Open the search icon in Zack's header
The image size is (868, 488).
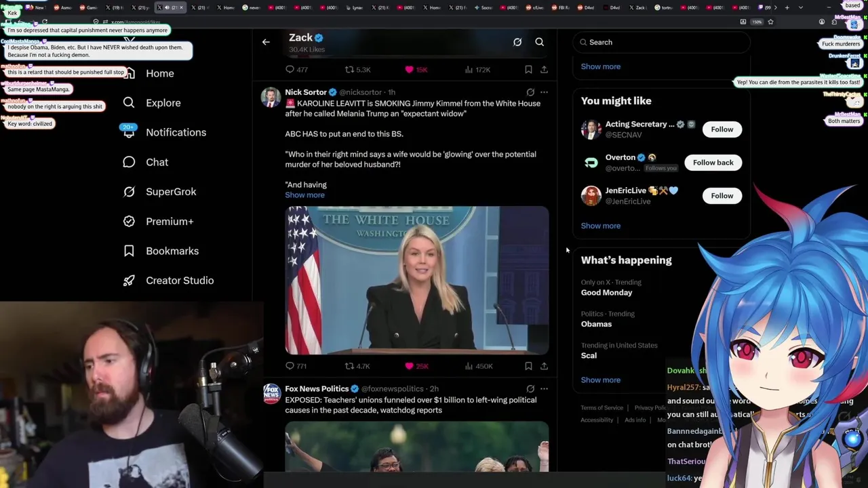tap(540, 42)
